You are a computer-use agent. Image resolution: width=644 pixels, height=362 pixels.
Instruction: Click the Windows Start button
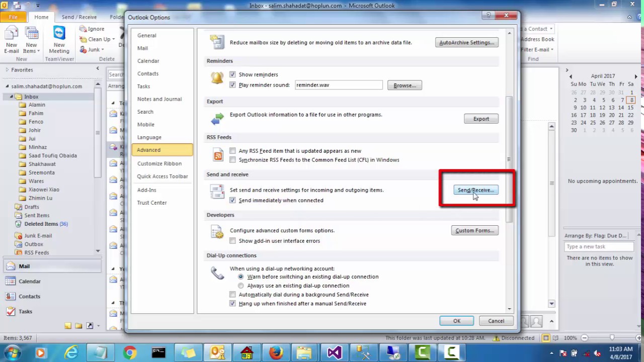(x=13, y=352)
